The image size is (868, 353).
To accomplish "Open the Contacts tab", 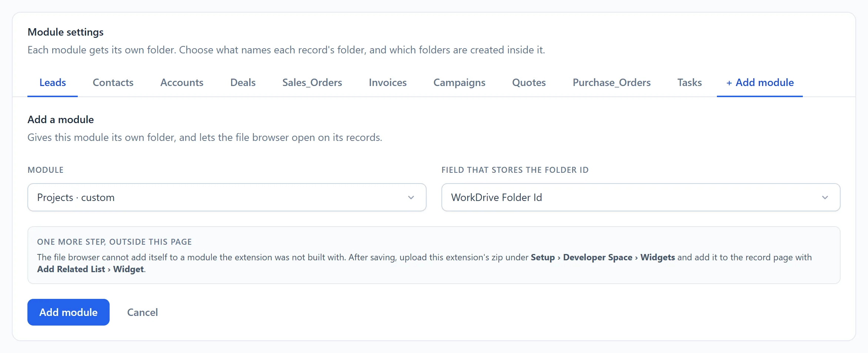I will coord(113,83).
